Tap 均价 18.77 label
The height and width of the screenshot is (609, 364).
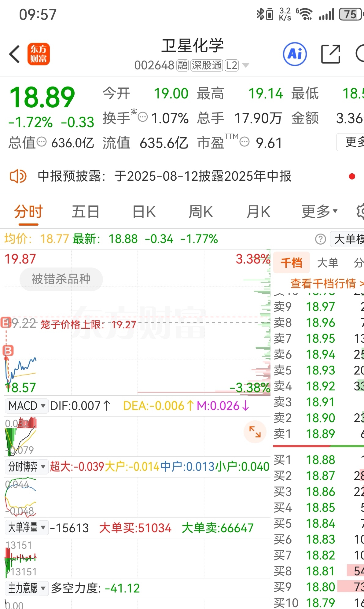coord(36,239)
